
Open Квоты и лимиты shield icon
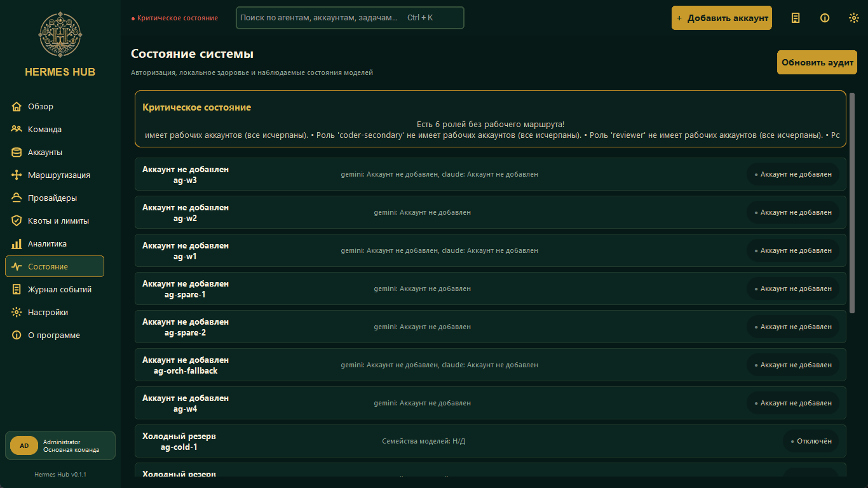pos(17,220)
